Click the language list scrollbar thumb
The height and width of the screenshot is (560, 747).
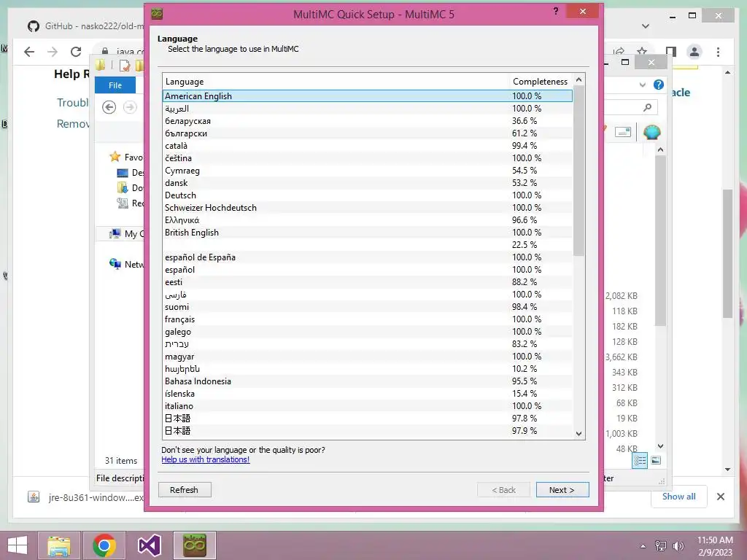coord(578,171)
